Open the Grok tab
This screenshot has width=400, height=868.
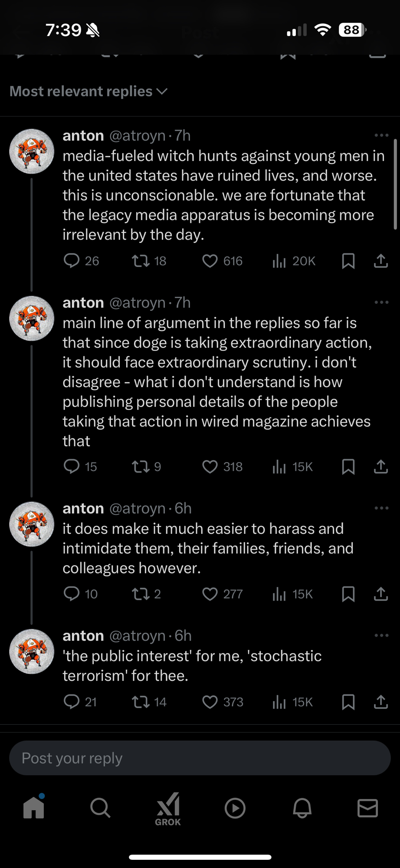click(x=168, y=809)
